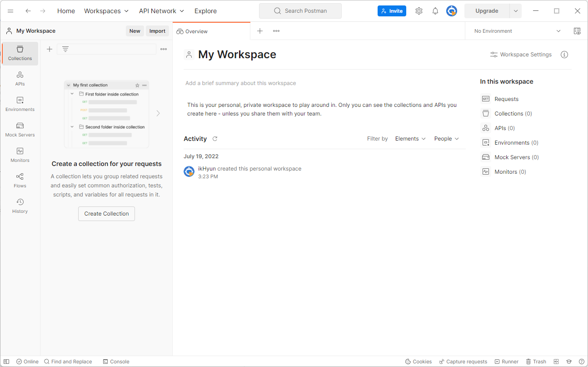Toggle the sidebar from the status bar
Viewport: 588px width, 367px height.
[x=6, y=362]
